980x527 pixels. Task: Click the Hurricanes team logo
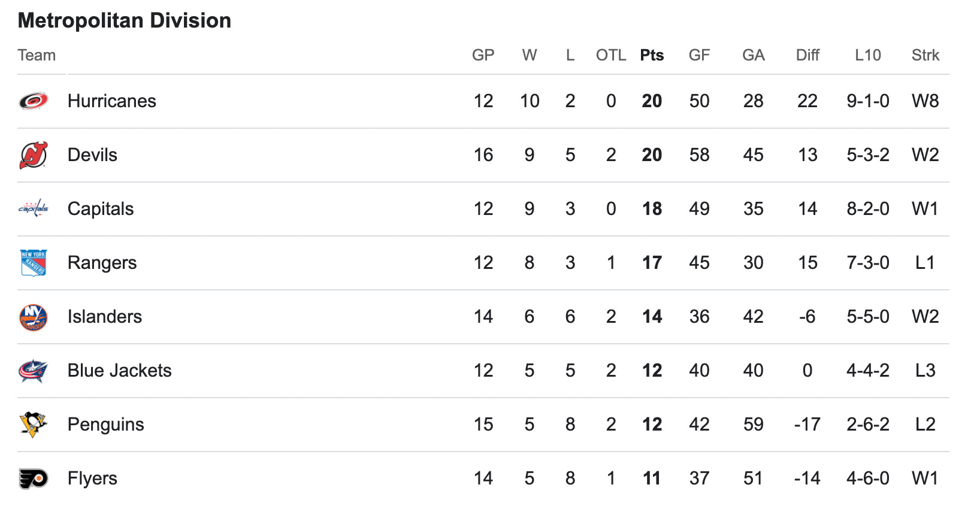coord(34,101)
